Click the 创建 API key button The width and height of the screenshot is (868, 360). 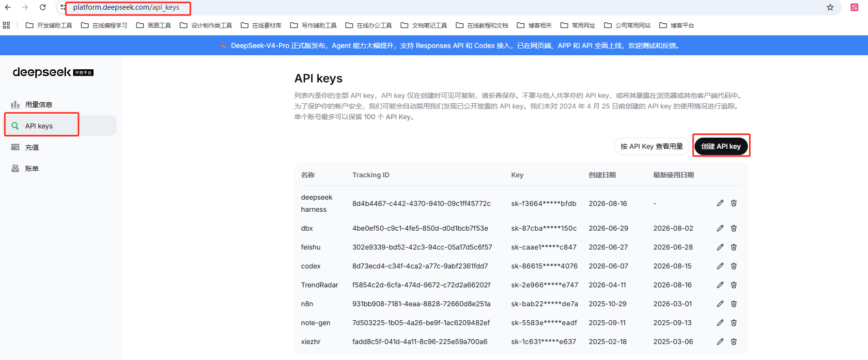[721, 146]
